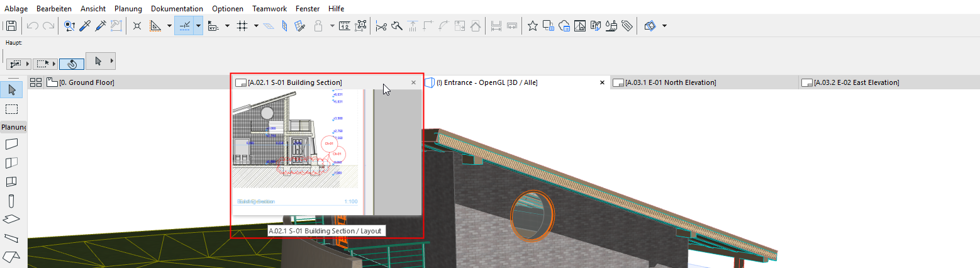
Task: Switch to the Ground Floor tab
Action: pos(86,82)
